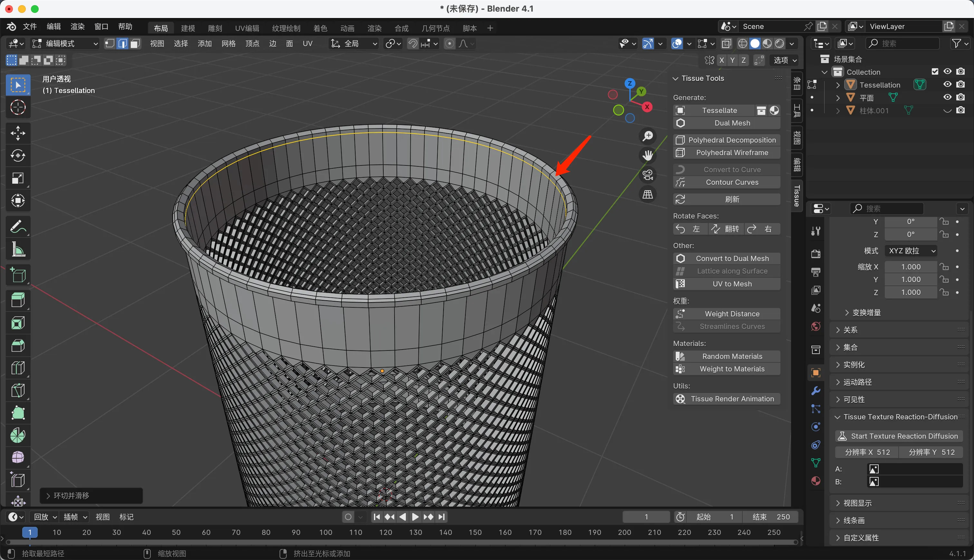Open the XYZ 欧拉 rotation mode dropdown
The height and width of the screenshot is (560, 974).
911,251
